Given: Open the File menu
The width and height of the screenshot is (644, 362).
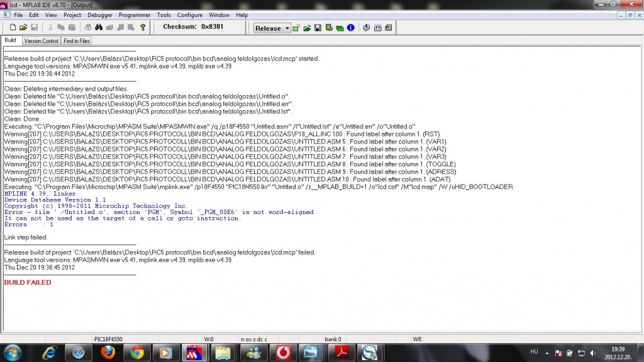Looking at the screenshot, I should 18,15.
